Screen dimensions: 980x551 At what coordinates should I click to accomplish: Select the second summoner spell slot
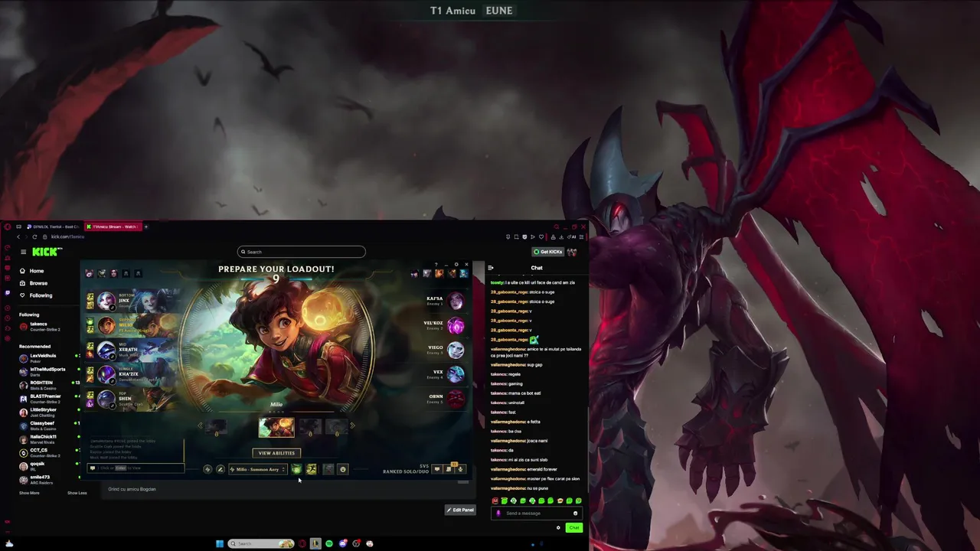[x=311, y=469]
